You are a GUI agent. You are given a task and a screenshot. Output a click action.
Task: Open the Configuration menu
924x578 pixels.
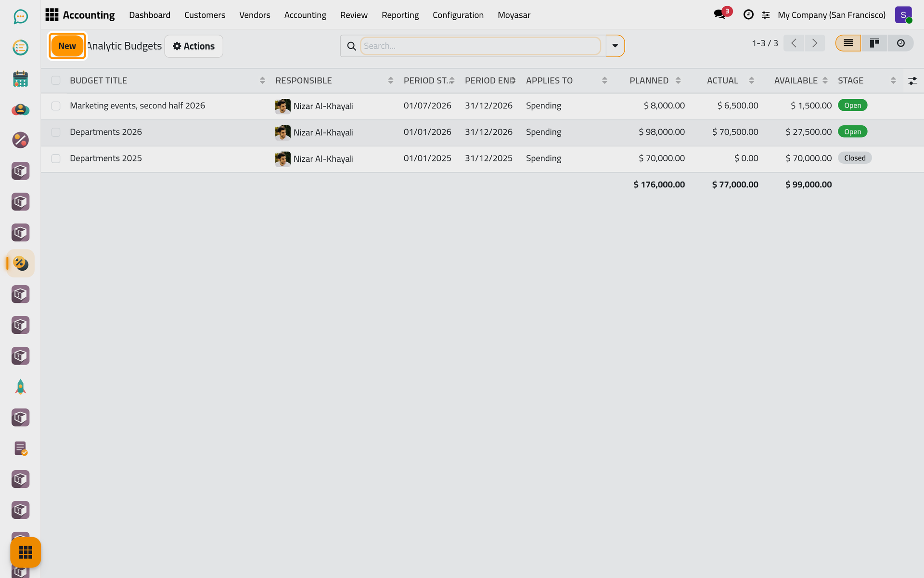click(x=458, y=15)
